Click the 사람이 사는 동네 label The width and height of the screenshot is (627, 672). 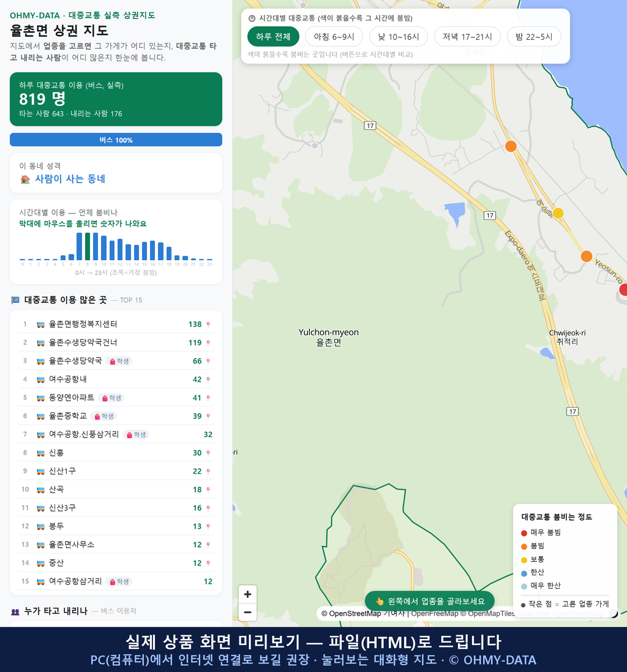(x=70, y=179)
